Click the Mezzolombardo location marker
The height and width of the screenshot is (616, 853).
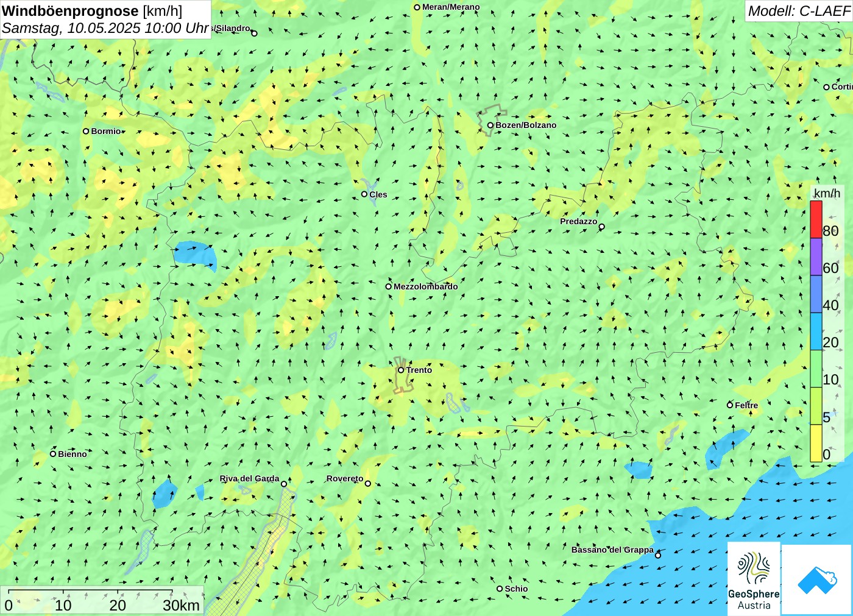pyautogui.click(x=388, y=286)
